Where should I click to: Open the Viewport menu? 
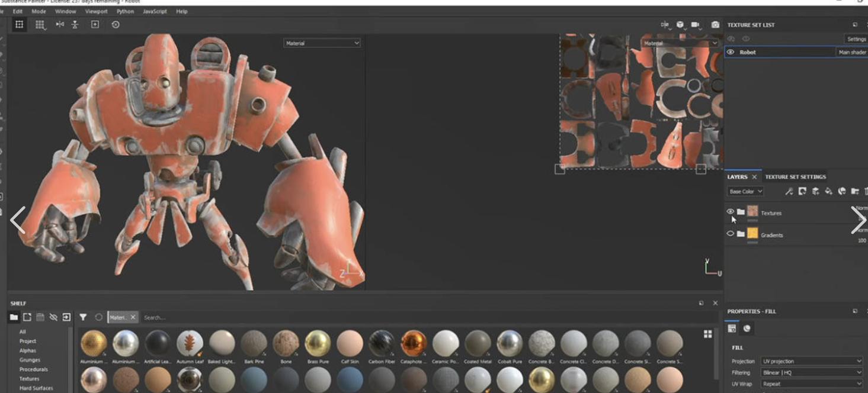[x=96, y=11]
